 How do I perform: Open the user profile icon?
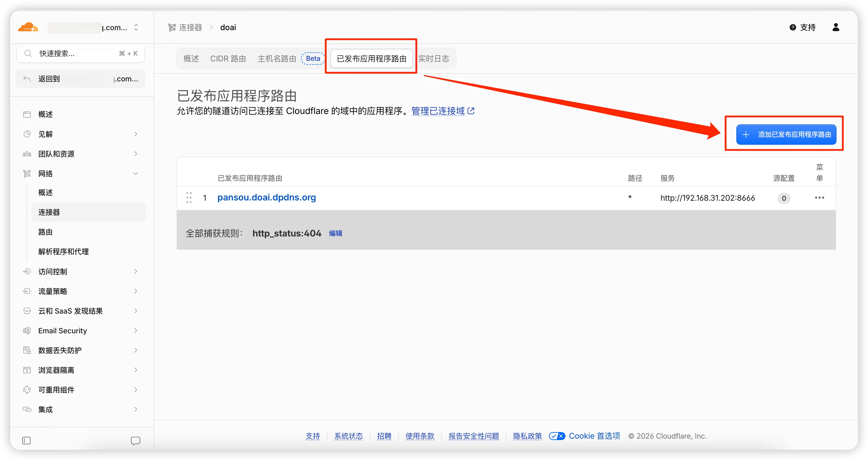click(836, 27)
